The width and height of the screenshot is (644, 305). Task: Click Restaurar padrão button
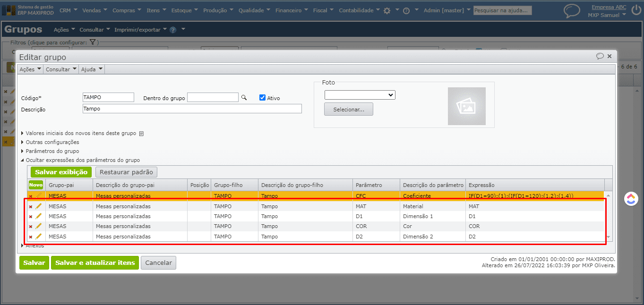click(126, 172)
